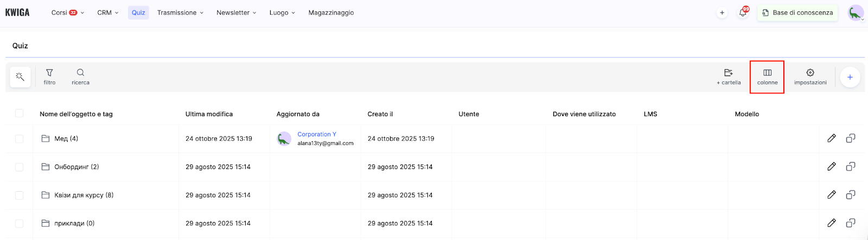Open the ricerca search tool
Screen dimensions: 868x240
(x=80, y=77)
